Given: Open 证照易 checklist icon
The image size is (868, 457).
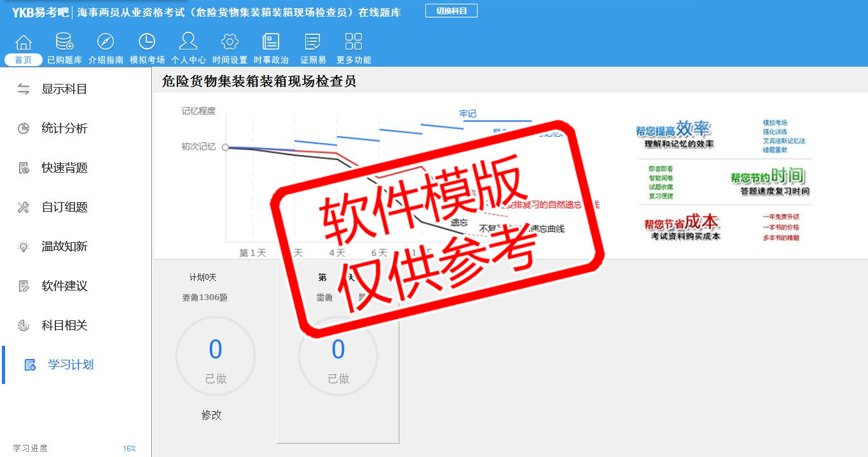Looking at the screenshot, I should 313,43.
